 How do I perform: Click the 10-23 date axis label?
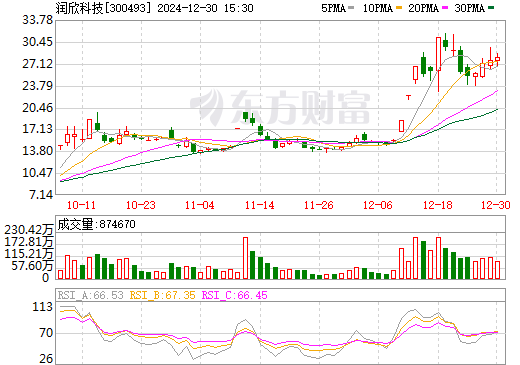coord(141,205)
